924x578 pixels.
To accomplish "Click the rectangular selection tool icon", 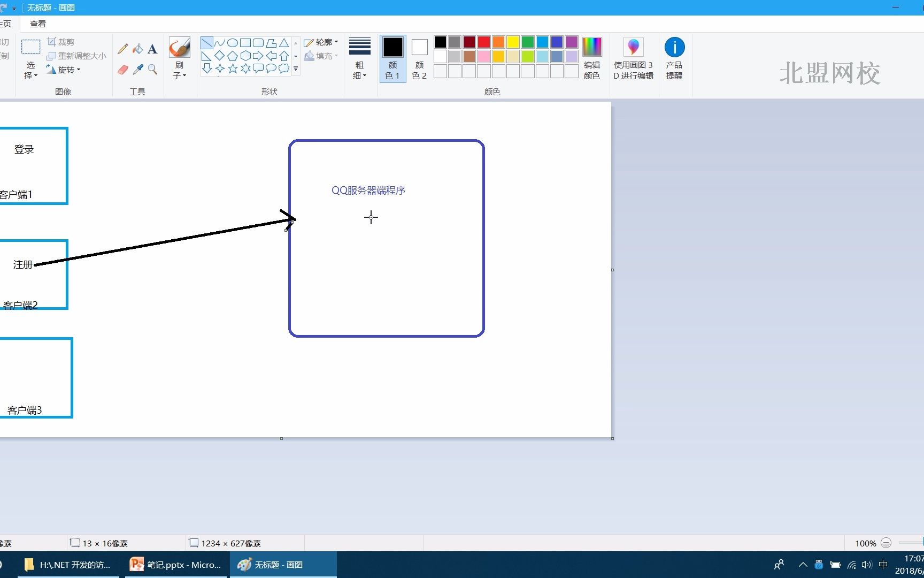I will 30,47.
